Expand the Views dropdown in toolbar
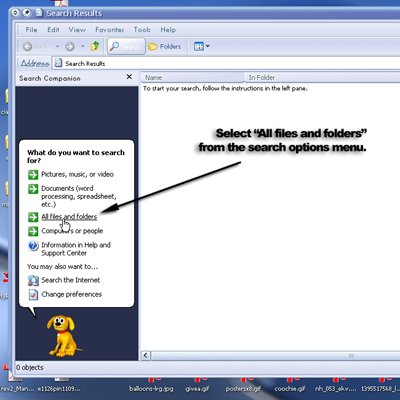The height and width of the screenshot is (400, 400). 202,46
